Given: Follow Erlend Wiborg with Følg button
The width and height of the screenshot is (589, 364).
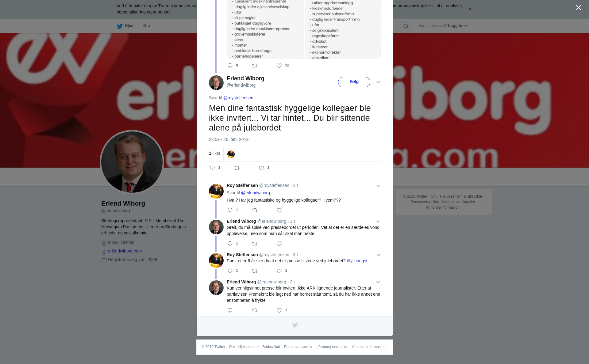Looking at the screenshot, I should pos(354,82).
